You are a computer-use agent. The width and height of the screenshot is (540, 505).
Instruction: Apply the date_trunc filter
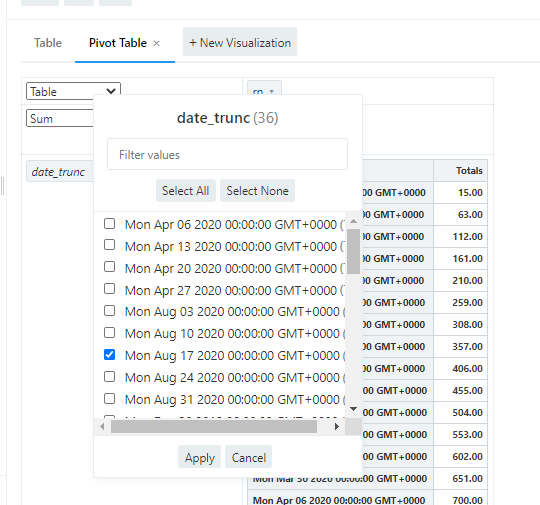click(199, 457)
